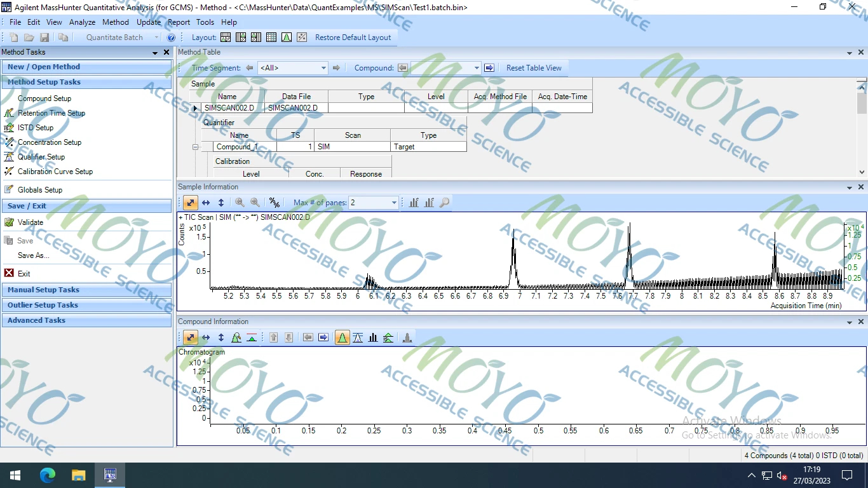Click autoscale X-axis in Compound Information toolbar
This screenshot has height=488, width=868.
[x=206, y=337]
